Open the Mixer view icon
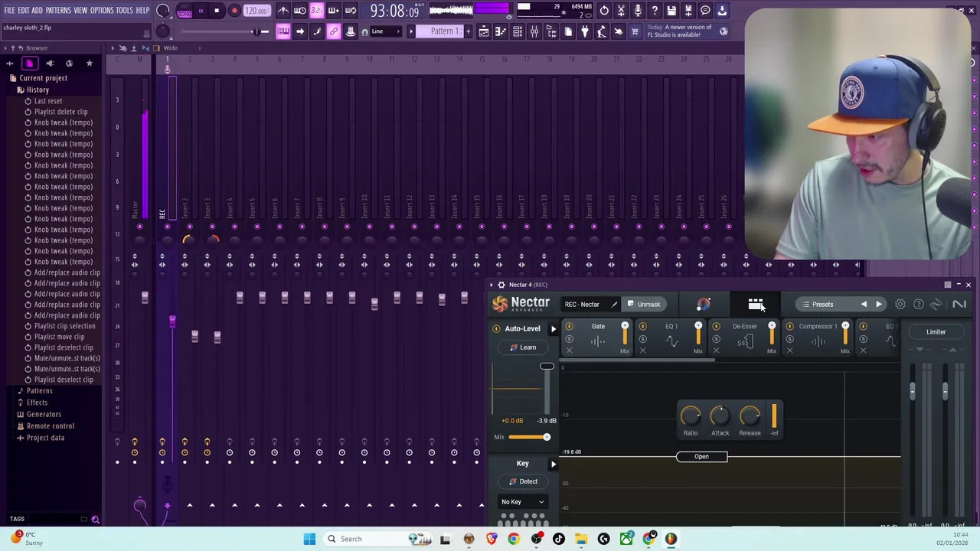 pyautogui.click(x=534, y=31)
